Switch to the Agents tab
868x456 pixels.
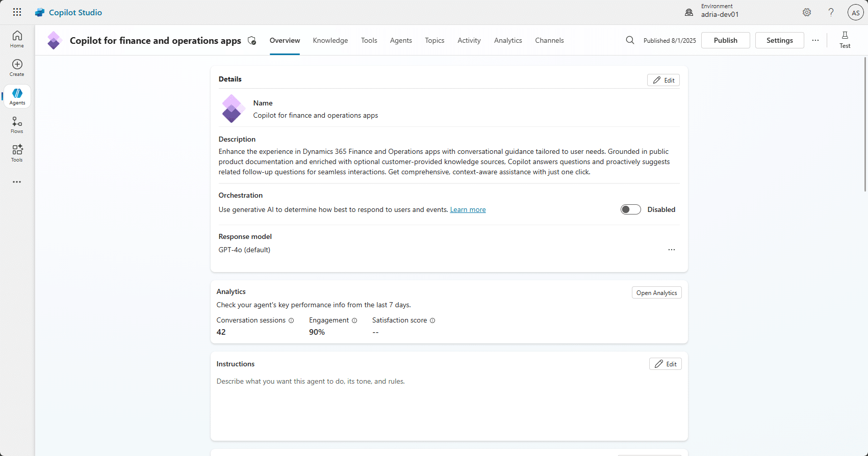click(x=401, y=40)
